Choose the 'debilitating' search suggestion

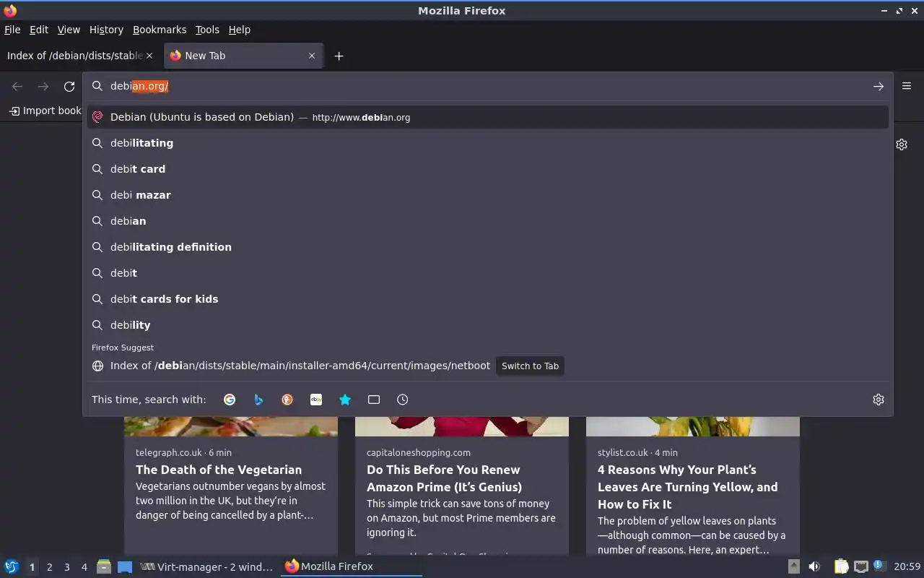coord(488,143)
